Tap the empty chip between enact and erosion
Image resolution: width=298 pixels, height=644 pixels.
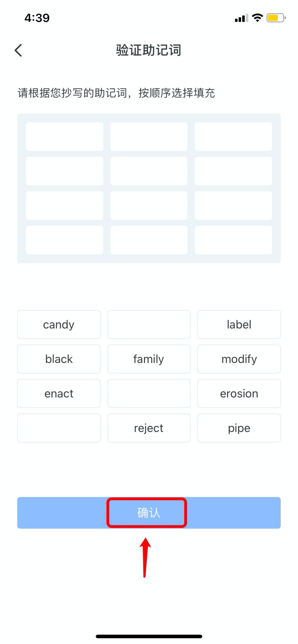pyautogui.click(x=149, y=394)
